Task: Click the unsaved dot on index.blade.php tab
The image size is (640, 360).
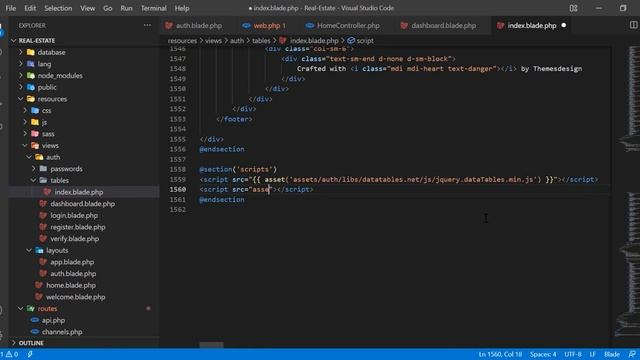Action: [564, 25]
